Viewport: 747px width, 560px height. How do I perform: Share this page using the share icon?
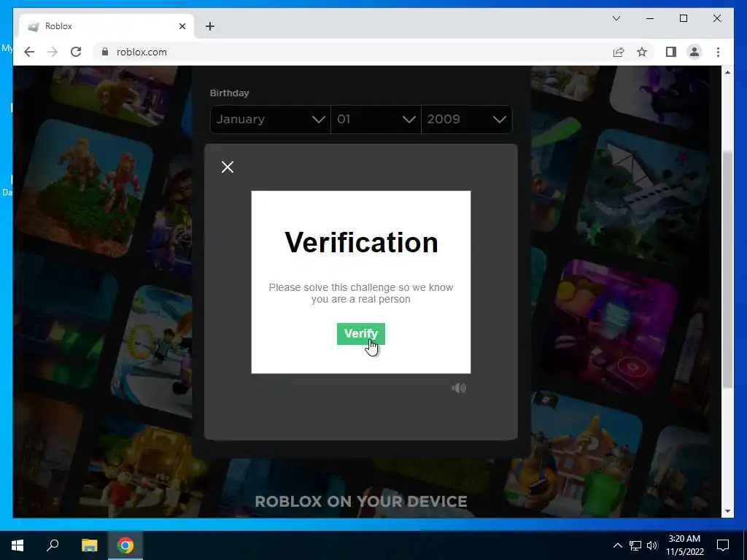point(619,52)
